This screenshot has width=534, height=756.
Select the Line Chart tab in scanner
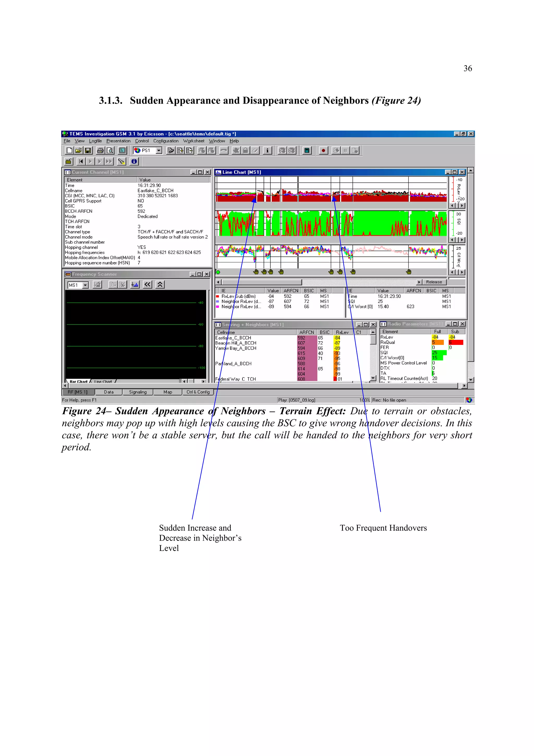(103, 382)
